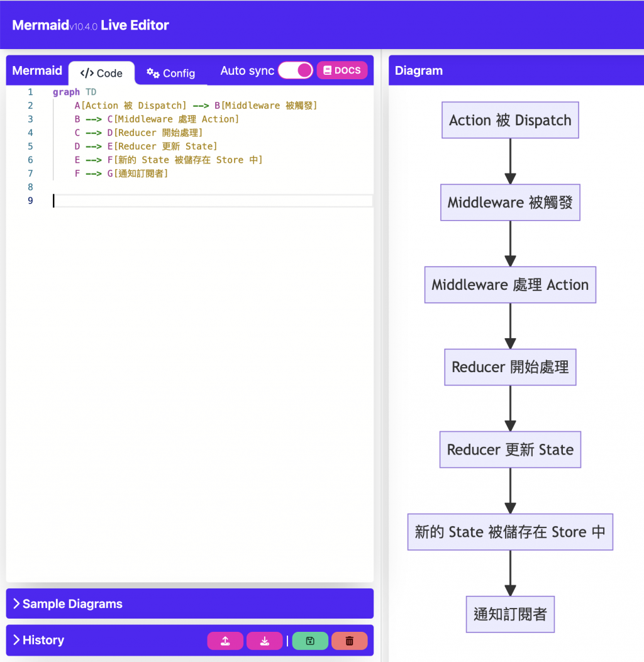
Task: Select 'Action 被 Dispatch' diagram node
Action: tap(510, 120)
